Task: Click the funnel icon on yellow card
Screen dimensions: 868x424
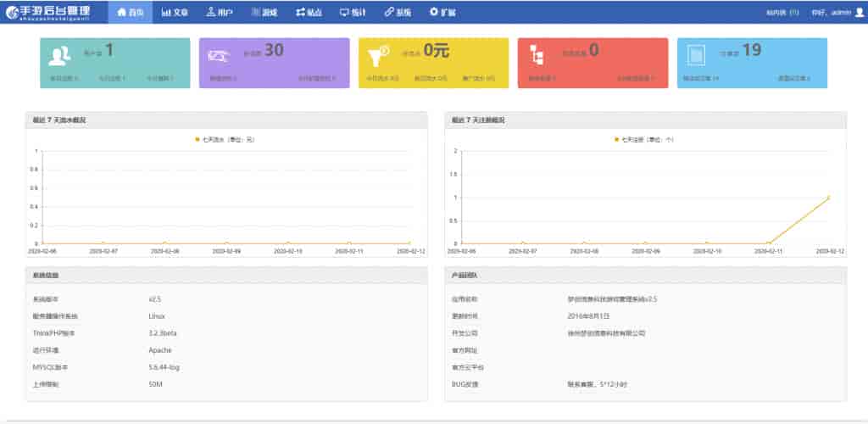Action: point(378,55)
